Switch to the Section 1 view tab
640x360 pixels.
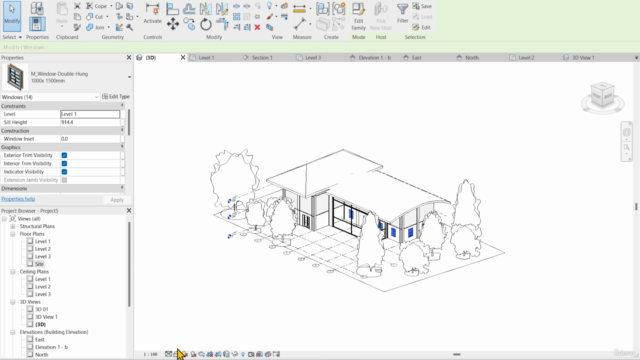click(262, 58)
